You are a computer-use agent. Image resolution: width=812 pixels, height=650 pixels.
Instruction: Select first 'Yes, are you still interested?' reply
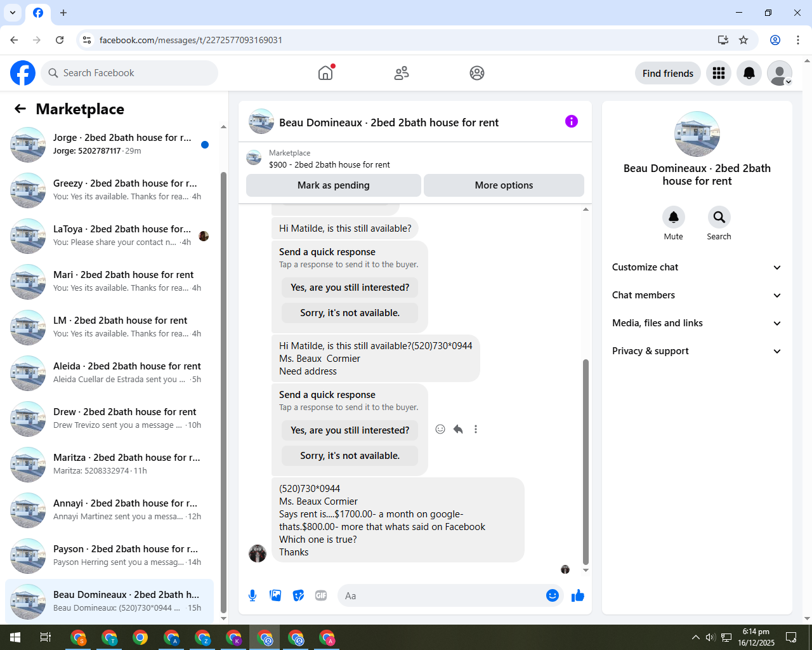pyautogui.click(x=350, y=288)
